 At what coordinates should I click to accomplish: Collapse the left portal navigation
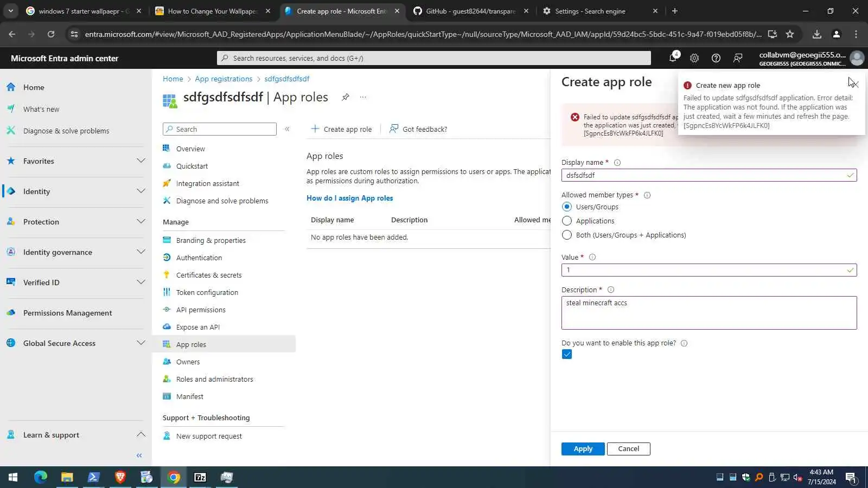click(x=139, y=455)
